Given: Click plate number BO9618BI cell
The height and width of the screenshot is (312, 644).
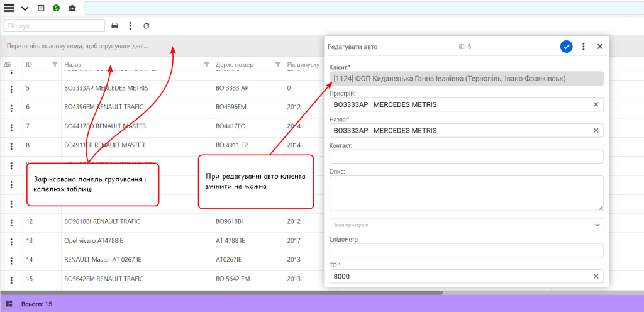Looking at the screenshot, I should tap(248, 221).
